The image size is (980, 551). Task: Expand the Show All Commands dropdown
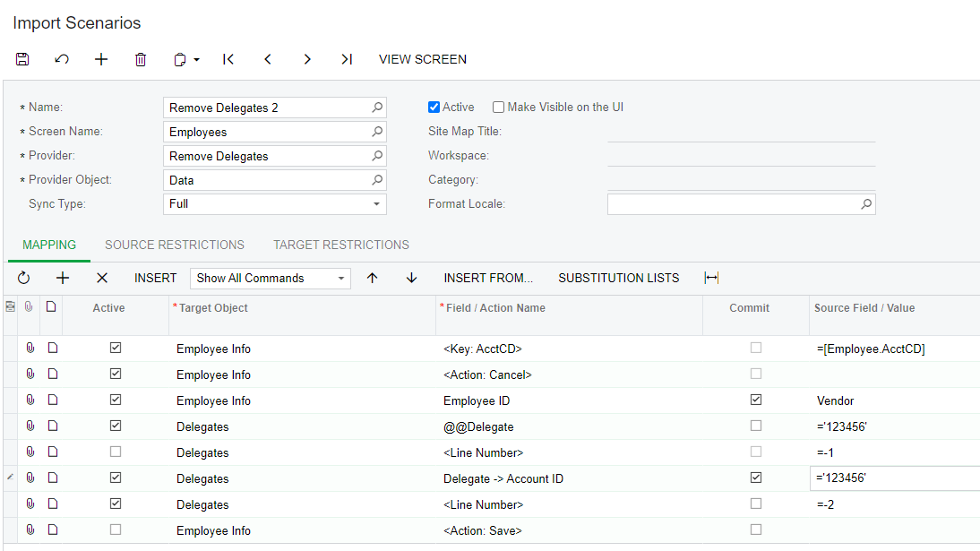pos(341,279)
